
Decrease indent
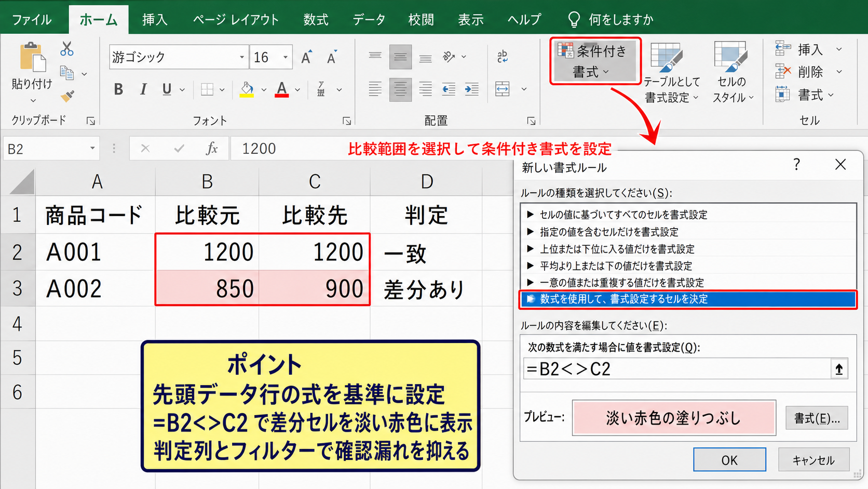point(449,89)
